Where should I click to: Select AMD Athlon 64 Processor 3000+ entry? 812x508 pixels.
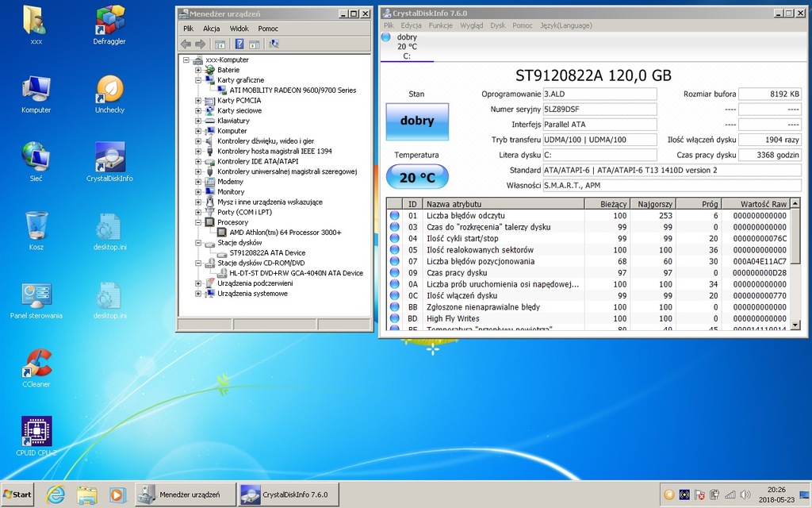285,233
